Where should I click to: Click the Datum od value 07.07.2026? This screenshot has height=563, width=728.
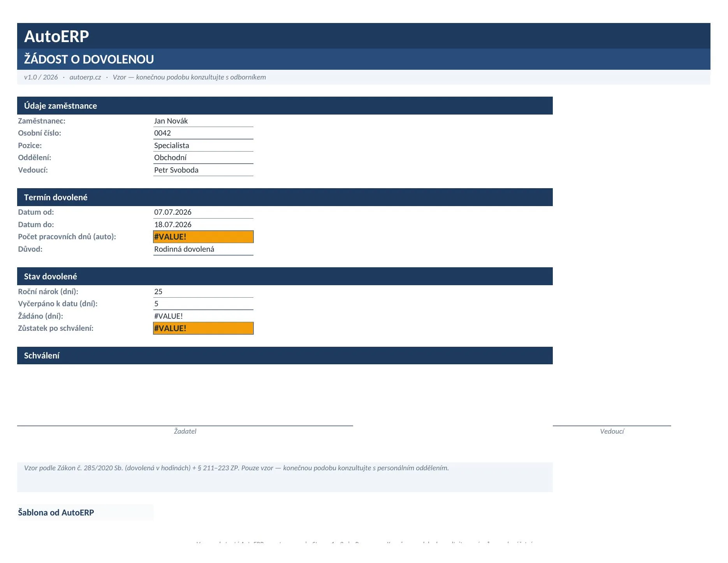click(x=203, y=212)
